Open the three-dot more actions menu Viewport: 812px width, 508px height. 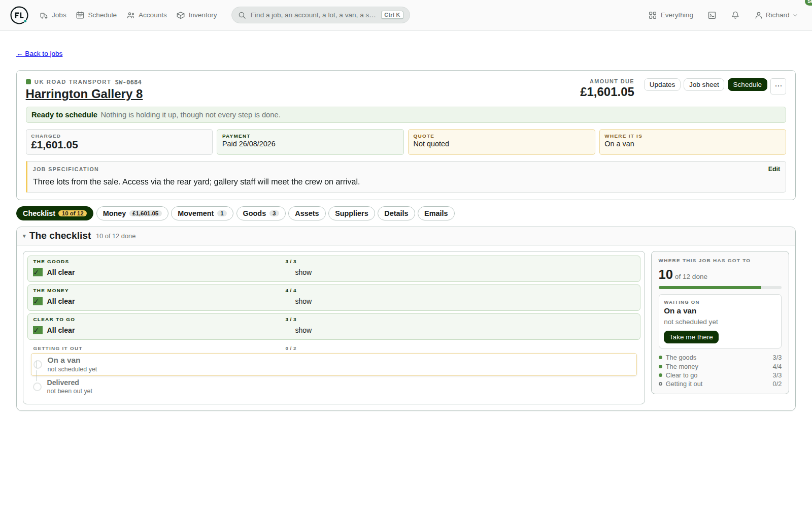coord(779,86)
